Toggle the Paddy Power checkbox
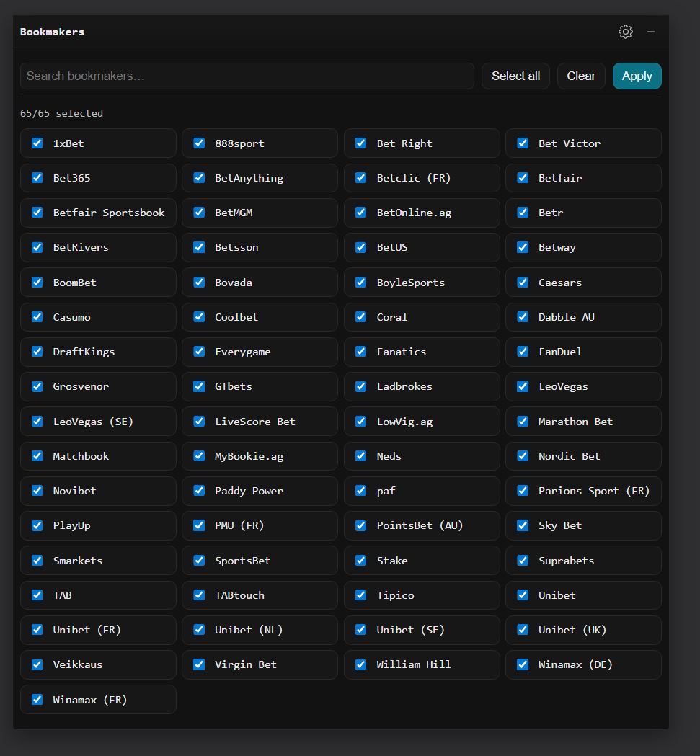The image size is (700, 756). [199, 491]
